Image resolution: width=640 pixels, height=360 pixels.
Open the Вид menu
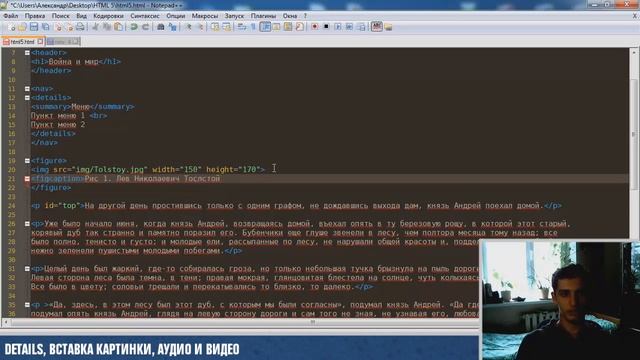click(x=81, y=16)
